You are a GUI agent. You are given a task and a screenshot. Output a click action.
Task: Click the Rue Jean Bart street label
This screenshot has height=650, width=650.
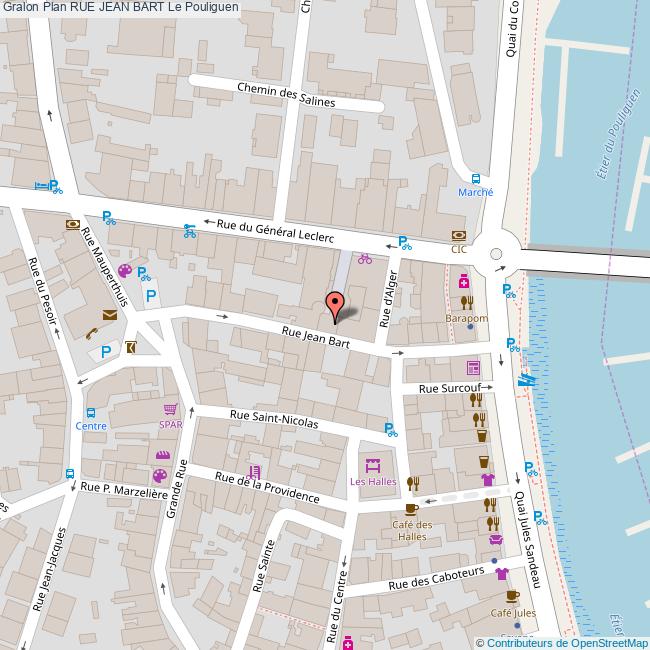pyautogui.click(x=316, y=337)
